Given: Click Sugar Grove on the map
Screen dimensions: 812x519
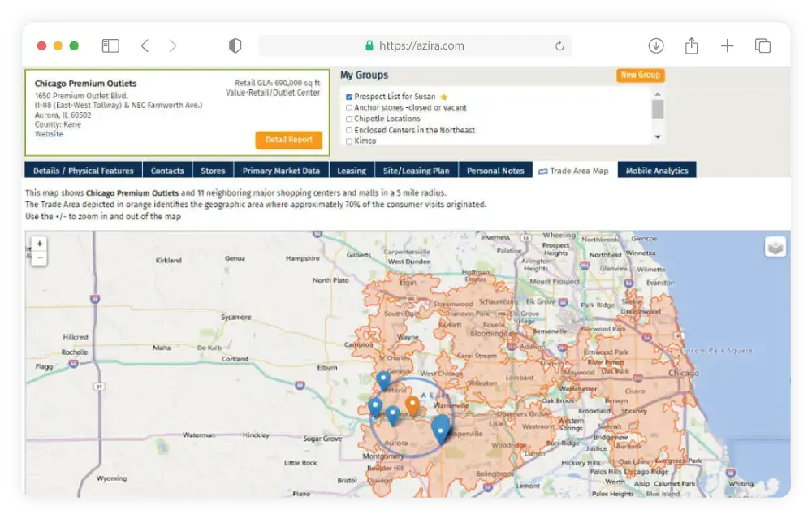Looking at the screenshot, I should (322, 439).
